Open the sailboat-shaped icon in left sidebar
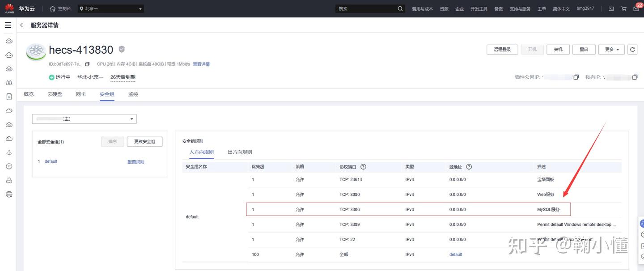The image size is (644, 271). click(8, 152)
